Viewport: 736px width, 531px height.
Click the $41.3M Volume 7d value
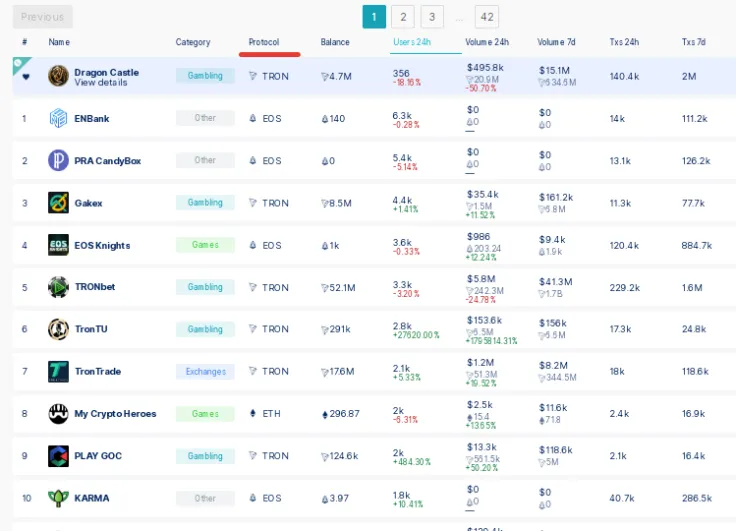[x=556, y=282]
